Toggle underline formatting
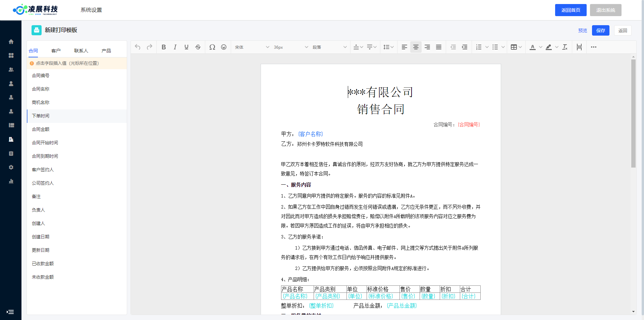 coord(186,47)
